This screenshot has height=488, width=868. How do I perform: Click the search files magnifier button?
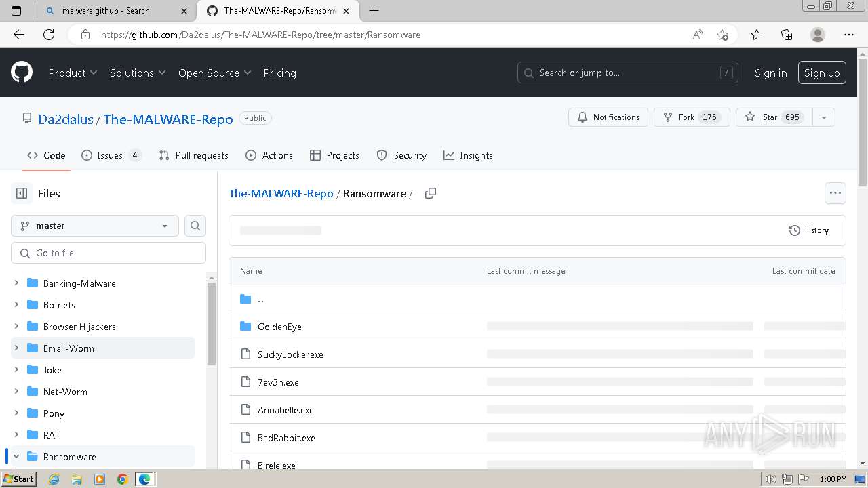click(x=195, y=226)
